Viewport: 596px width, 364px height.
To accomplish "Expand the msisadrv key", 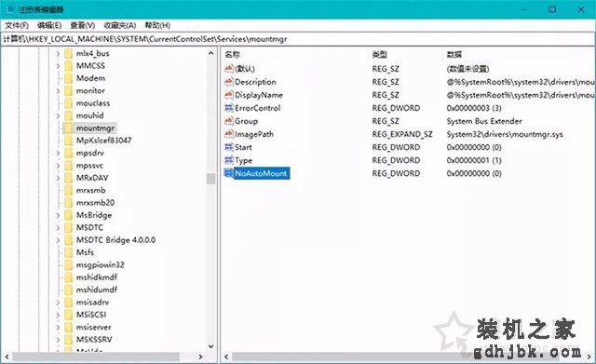I will 58,303.
